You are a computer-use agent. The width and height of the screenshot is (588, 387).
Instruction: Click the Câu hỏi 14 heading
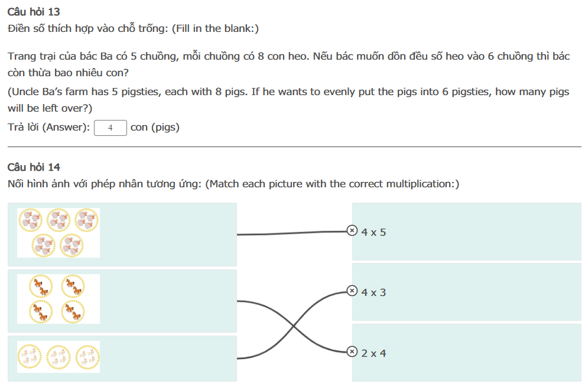[34, 167]
